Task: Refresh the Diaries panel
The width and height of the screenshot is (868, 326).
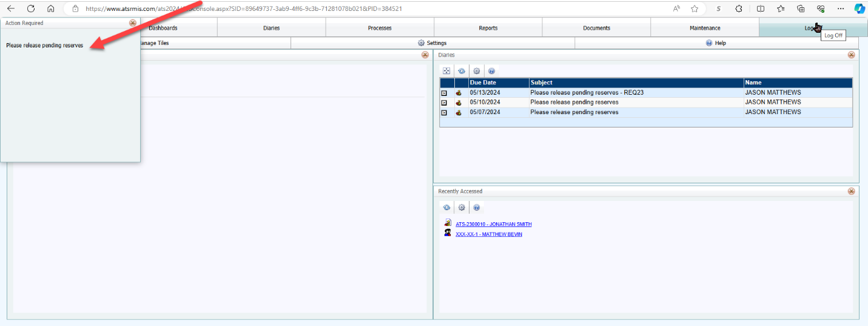Action: [461, 71]
